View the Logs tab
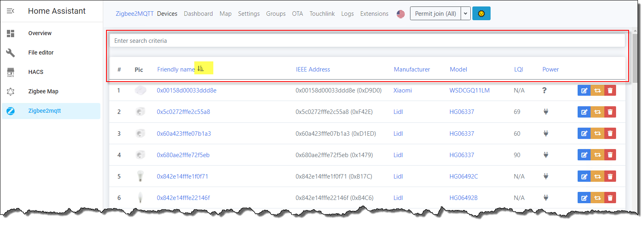 coord(347,14)
